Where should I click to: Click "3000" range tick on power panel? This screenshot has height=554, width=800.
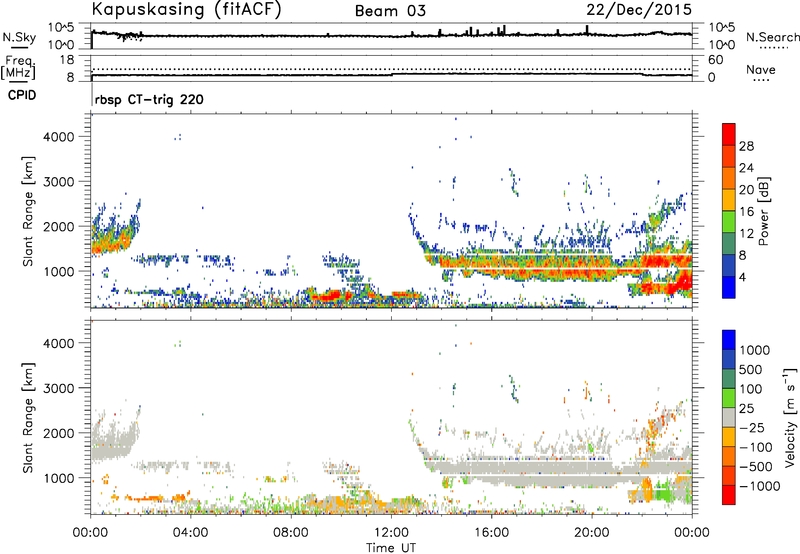[58, 182]
